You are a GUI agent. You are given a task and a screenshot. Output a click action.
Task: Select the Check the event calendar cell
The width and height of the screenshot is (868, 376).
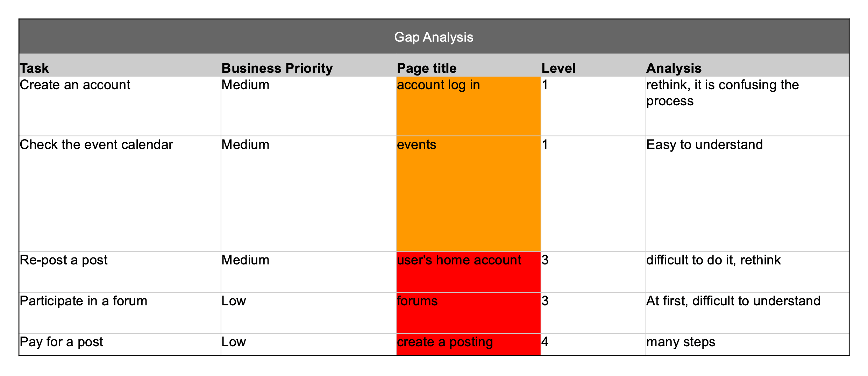coord(96,145)
